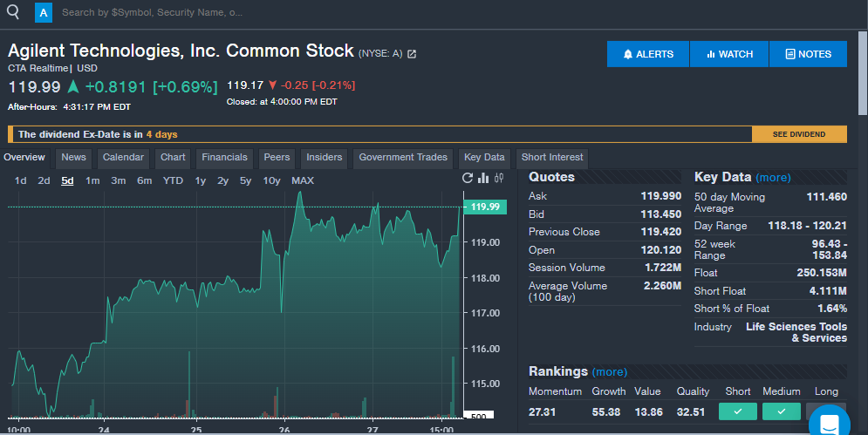Click the Open value 120.120
Viewport: 868px width, 435px height.
(661, 250)
